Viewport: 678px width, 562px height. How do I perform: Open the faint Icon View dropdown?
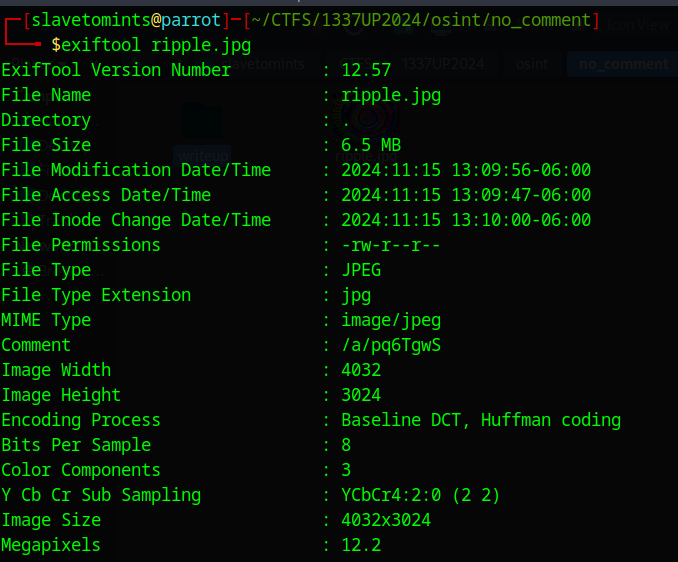[638, 25]
